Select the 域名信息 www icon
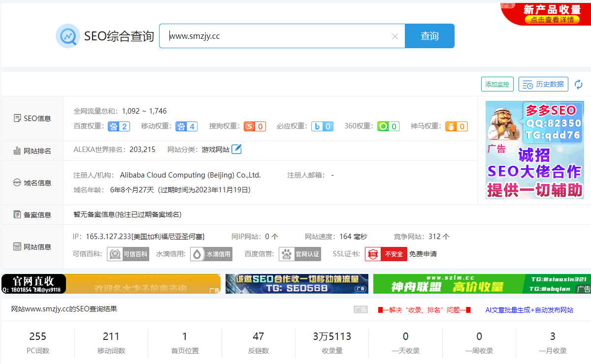591x364 pixels. [17, 182]
